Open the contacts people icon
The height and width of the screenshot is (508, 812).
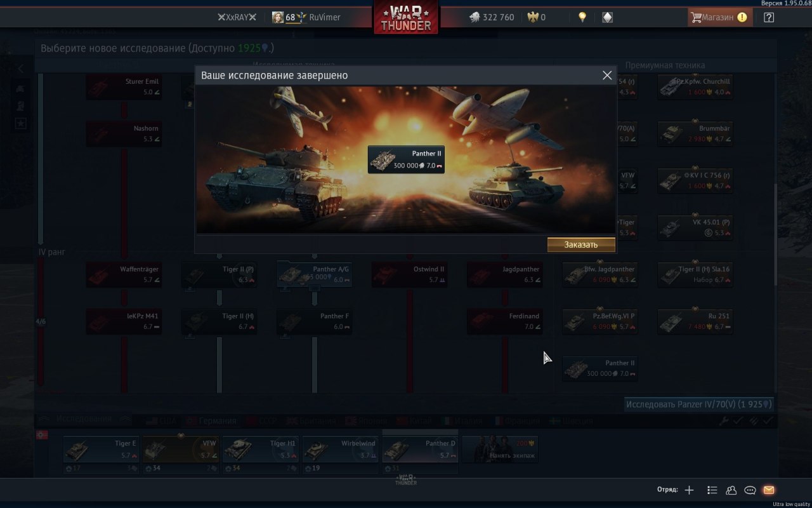point(731,490)
